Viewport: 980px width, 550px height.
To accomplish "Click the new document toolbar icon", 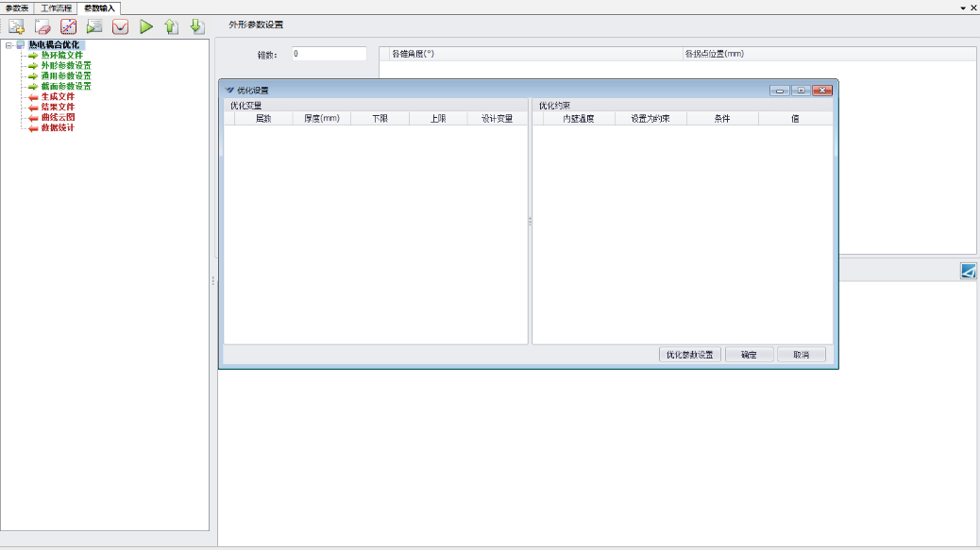I will (16, 26).
